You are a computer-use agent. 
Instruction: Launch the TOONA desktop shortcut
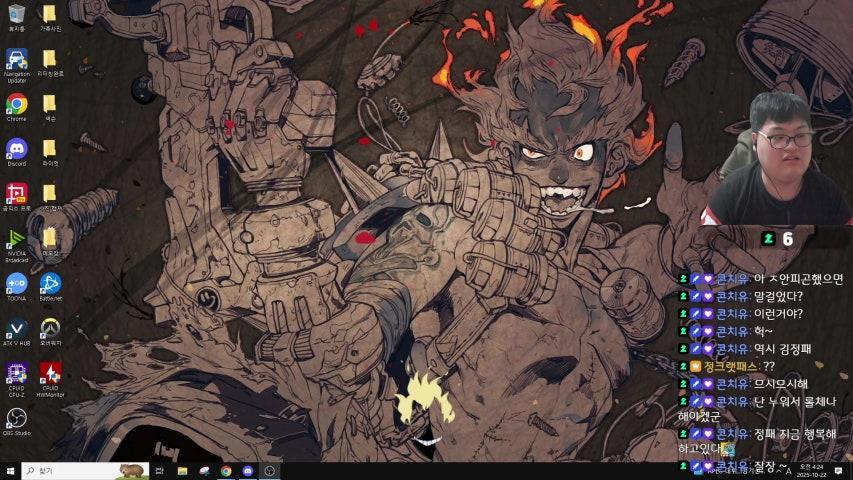pyautogui.click(x=16, y=287)
